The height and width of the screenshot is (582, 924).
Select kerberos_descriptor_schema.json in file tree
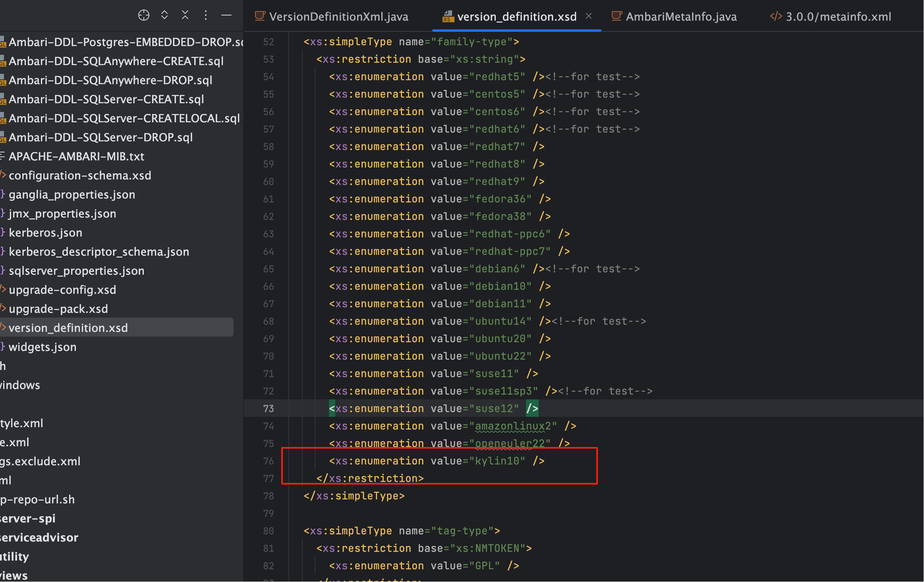pos(99,252)
